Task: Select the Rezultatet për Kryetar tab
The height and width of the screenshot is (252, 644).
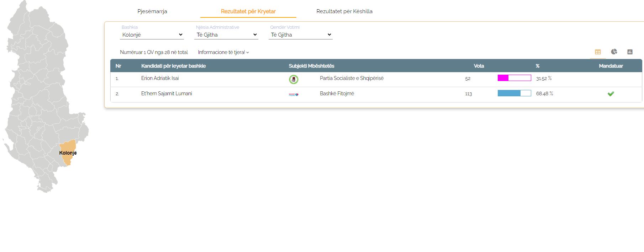Action: pyautogui.click(x=248, y=11)
